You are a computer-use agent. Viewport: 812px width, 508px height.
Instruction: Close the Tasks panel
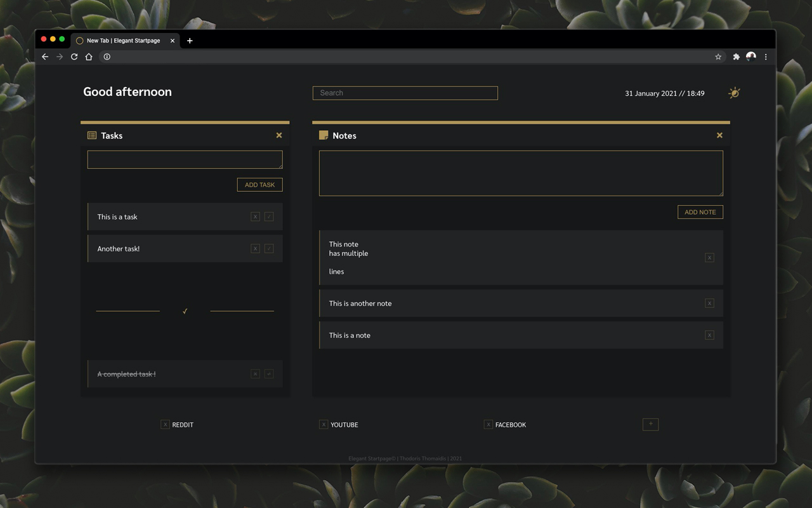pyautogui.click(x=279, y=135)
